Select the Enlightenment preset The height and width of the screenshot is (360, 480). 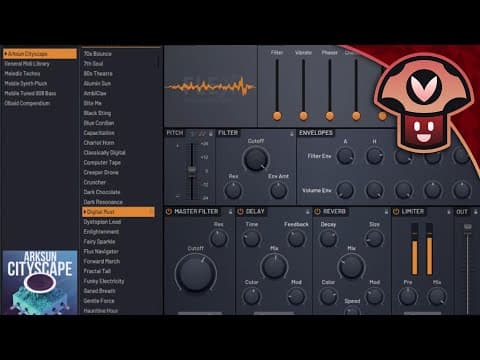tap(101, 232)
